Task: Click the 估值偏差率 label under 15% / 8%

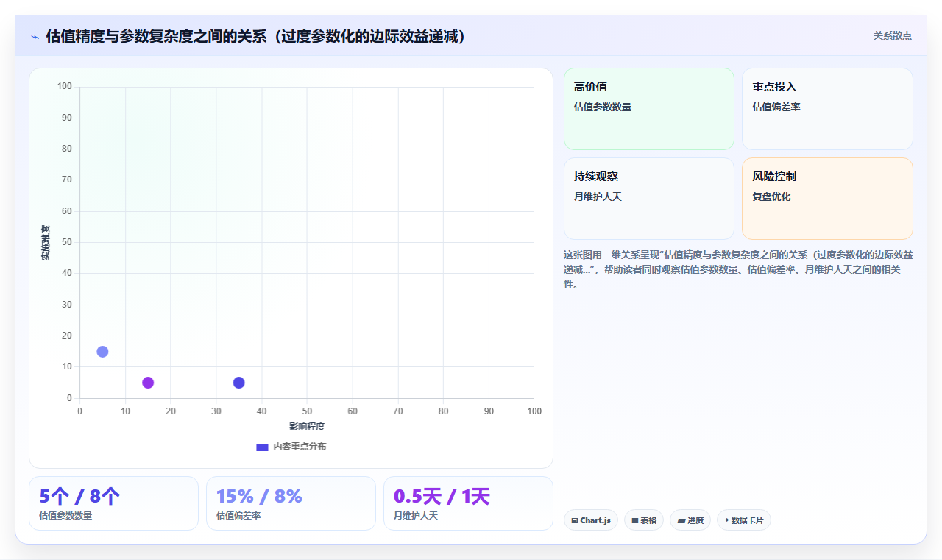Action: (x=238, y=516)
